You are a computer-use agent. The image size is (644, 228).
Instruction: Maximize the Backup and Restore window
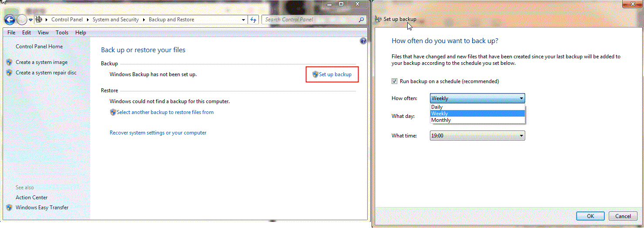[341, 3]
